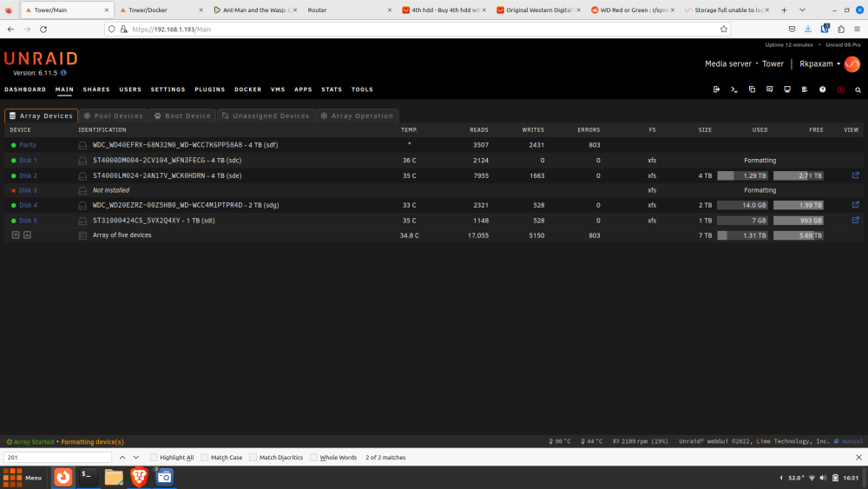Close the find bar

[858, 458]
